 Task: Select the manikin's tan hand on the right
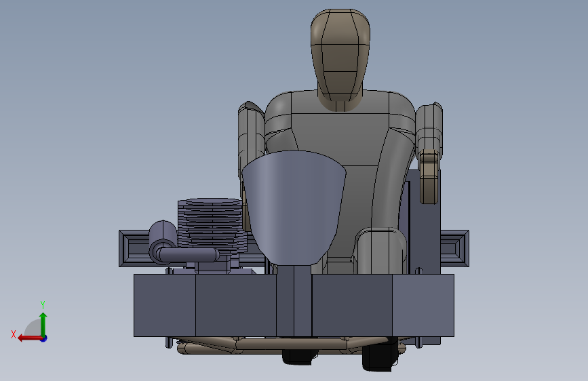point(429,176)
